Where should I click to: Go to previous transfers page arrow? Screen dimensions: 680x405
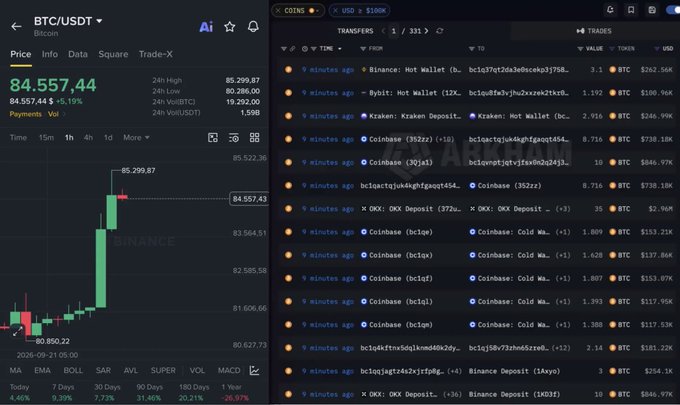[x=383, y=31]
